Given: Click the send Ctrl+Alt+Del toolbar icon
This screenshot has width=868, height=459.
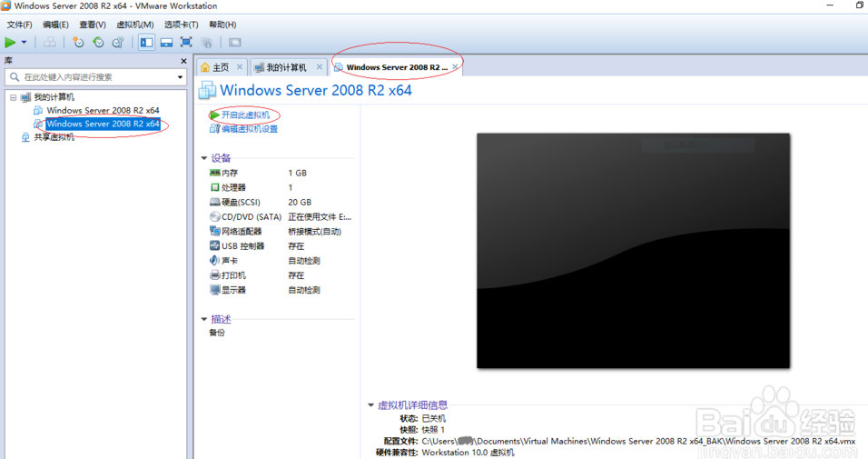Looking at the screenshot, I should pos(49,42).
